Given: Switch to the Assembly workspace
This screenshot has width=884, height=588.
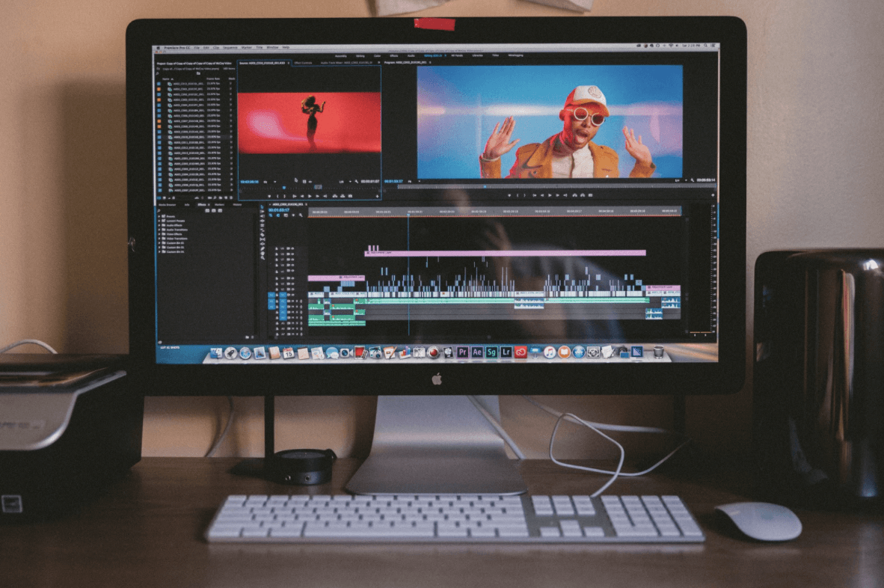Looking at the screenshot, I should point(341,56).
